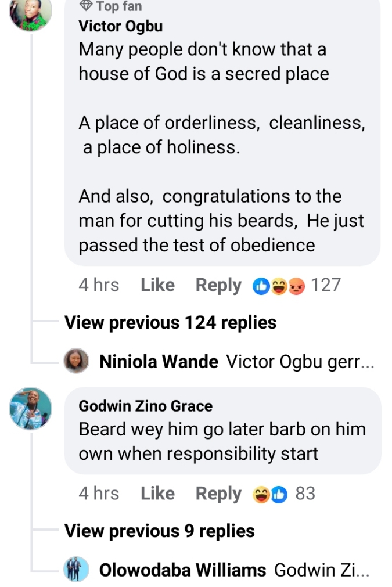Open reaction emojis on Victor Ogbu's comment
The width and height of the screenshot is (392, 587).
tap(279, 286)
